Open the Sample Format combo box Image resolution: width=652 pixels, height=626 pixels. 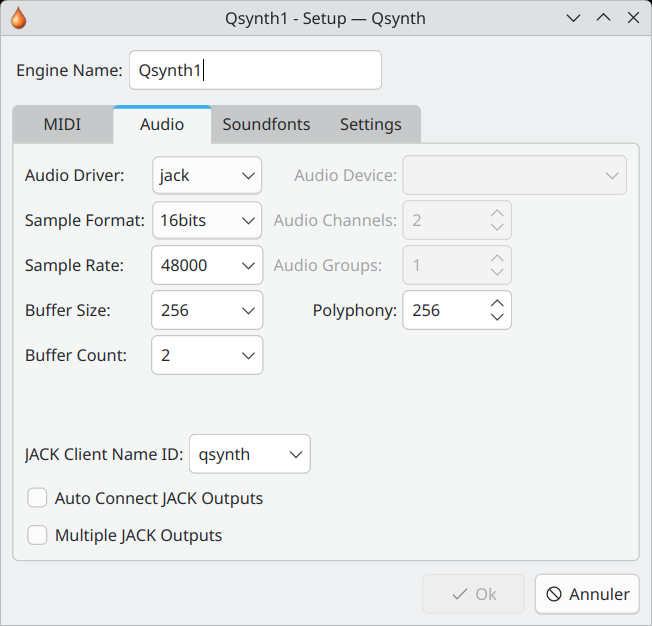point(207,220)
